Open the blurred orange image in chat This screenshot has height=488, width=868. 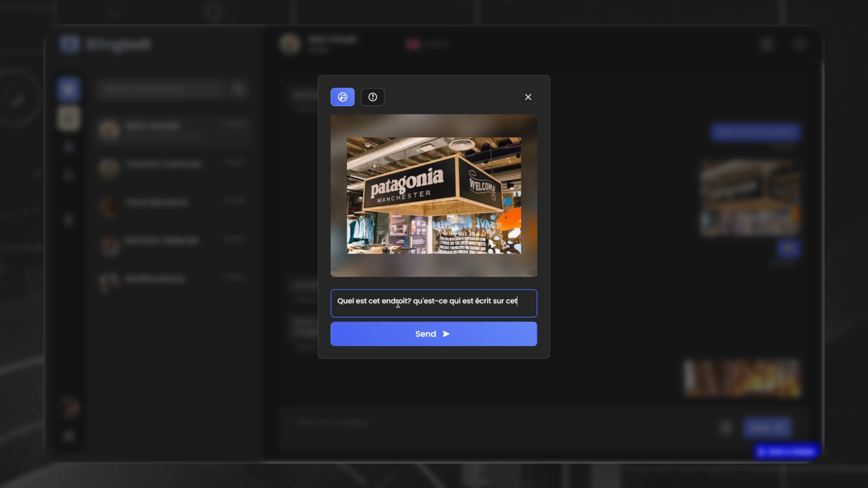pyautogui.click(x=741, y=379)
